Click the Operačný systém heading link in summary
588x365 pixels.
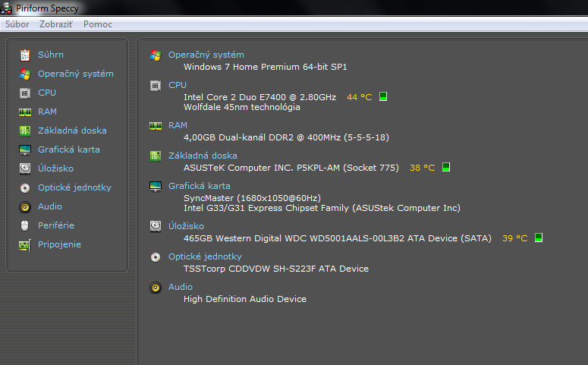point(206,55)
